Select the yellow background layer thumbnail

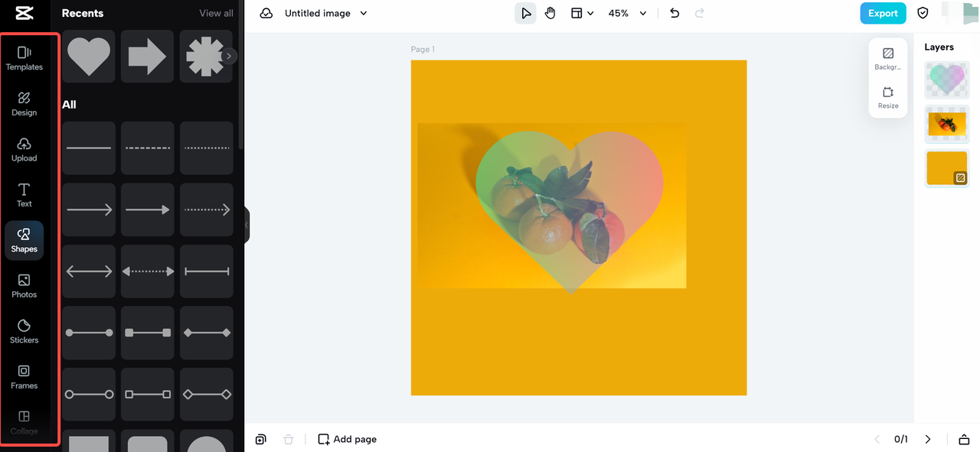click(947, 168)
